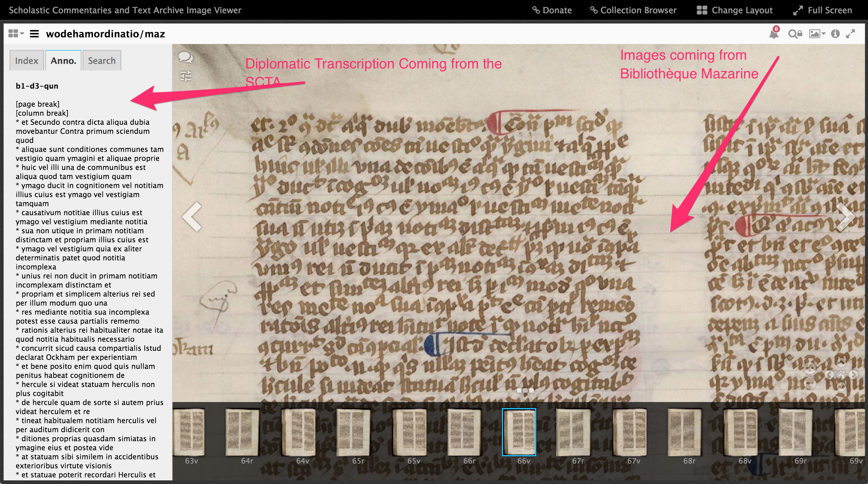The height and width of the screenshot is (484, 868).
Task: Click annotation line 'at statuam sibi similem in accidentibus'
Action: coord(90,457)
